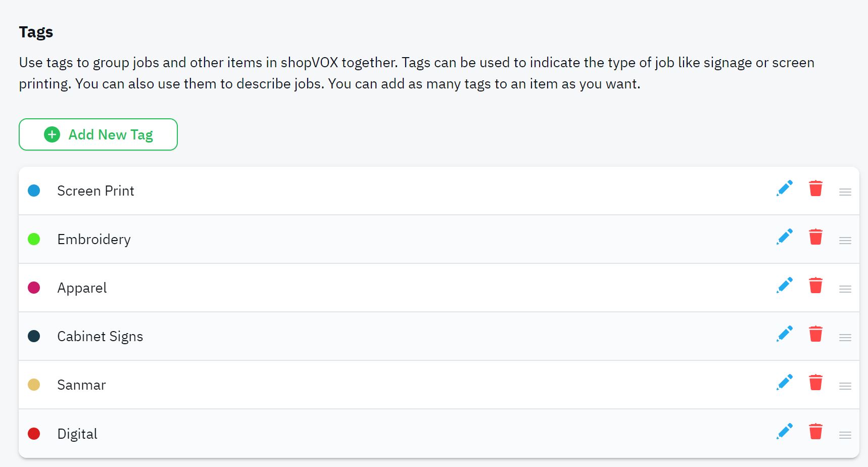Edit the Cabinet Signs tag
This screenshot has width=868, height=467.
point(785,334)
